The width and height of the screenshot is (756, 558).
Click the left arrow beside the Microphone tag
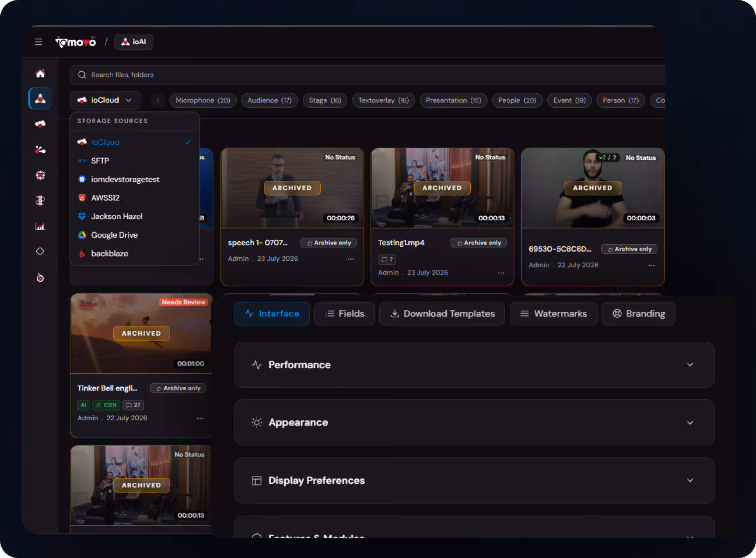click(x=158, y=100)
